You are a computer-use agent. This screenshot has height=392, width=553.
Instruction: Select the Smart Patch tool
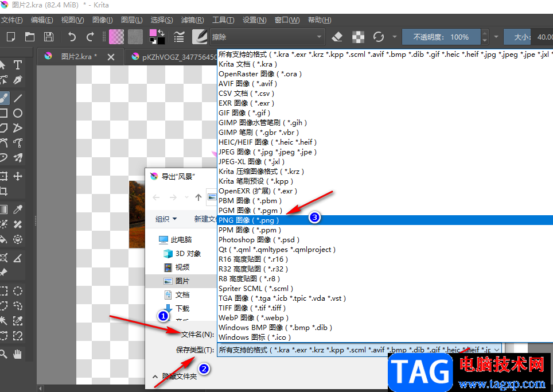pos(18,224)
